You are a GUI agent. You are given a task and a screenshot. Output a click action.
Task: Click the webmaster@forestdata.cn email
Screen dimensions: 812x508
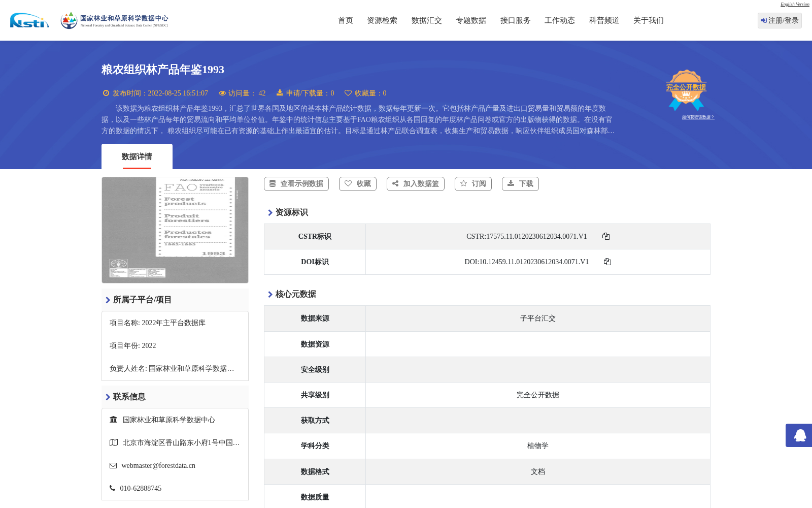click(158, 465)
